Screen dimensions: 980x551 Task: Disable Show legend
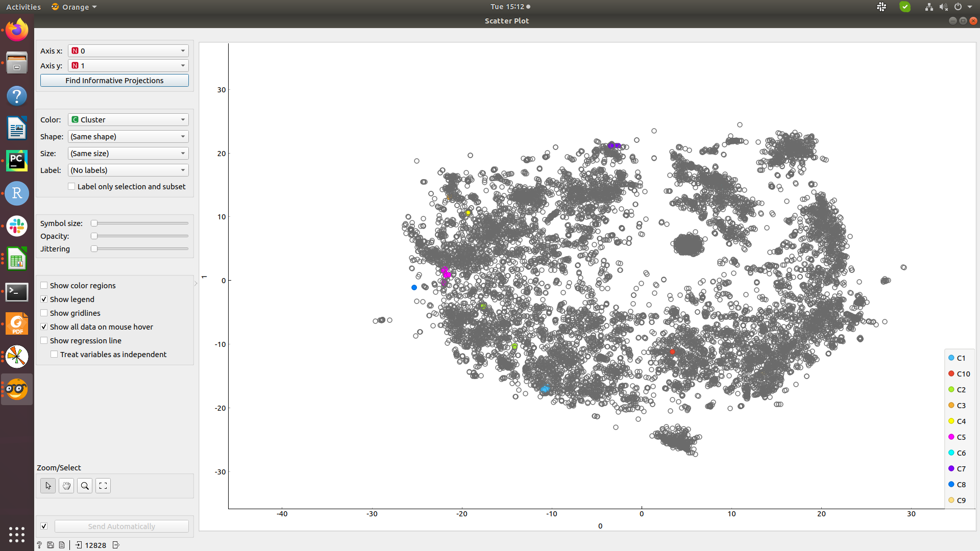tap(44, 299)
